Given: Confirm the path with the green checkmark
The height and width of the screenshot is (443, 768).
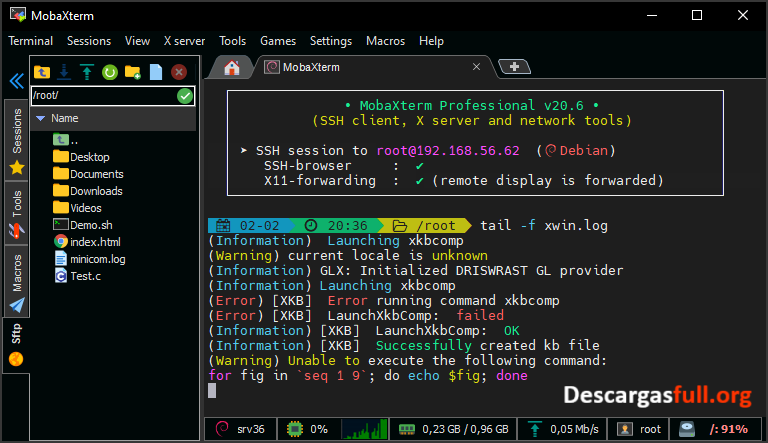Looking at the screenshot, I should tap(185, 96).
